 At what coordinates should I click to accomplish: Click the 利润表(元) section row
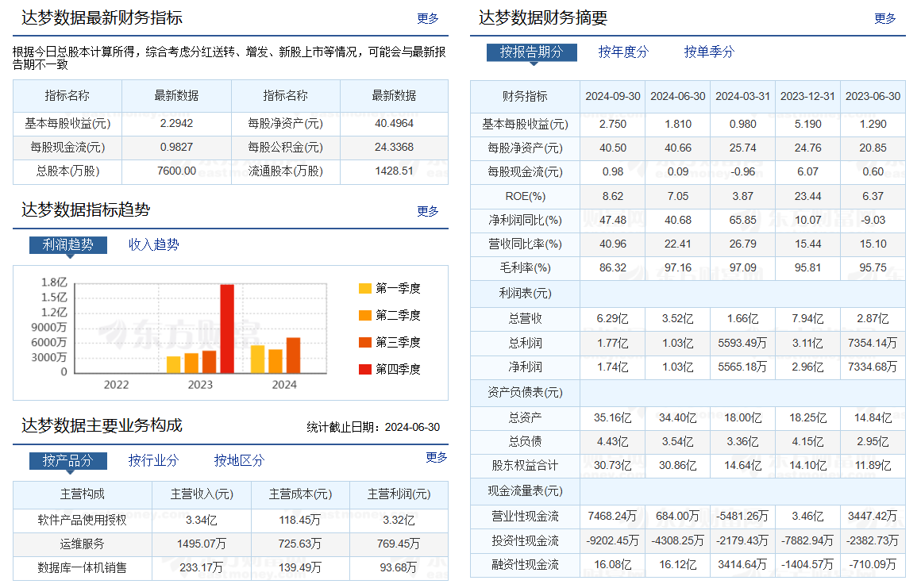pos(688,294)
